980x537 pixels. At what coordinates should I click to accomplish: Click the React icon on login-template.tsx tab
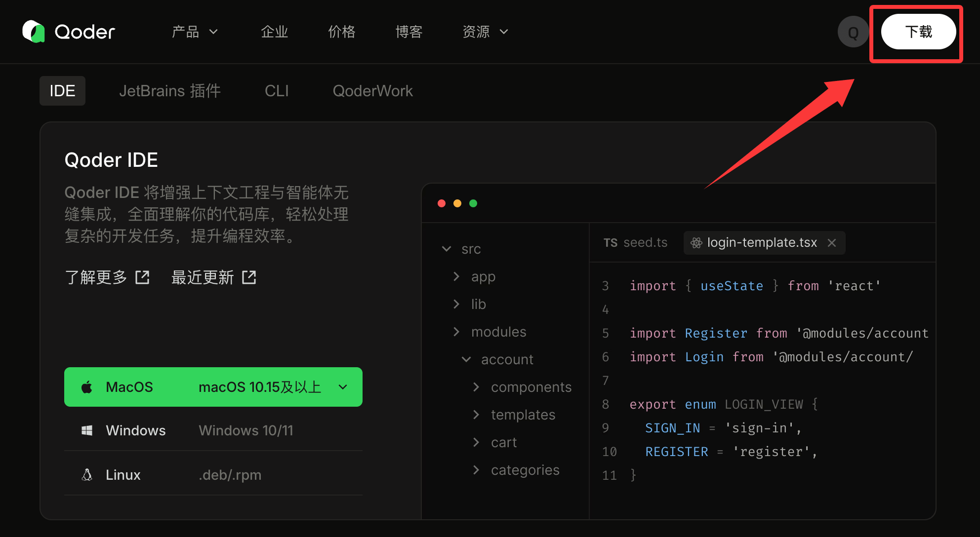(696, 243)
